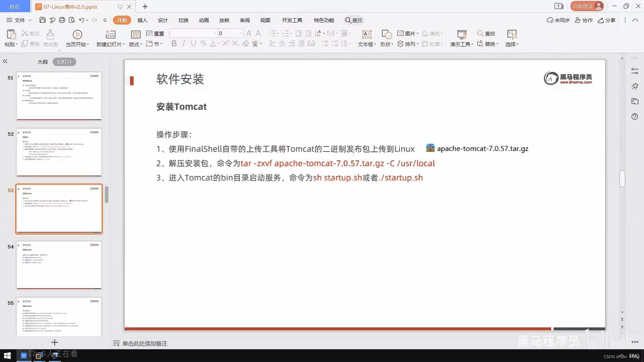Toggle Bold formatting
The width and height of the screenshot is (644, 362).
point(174,43)
